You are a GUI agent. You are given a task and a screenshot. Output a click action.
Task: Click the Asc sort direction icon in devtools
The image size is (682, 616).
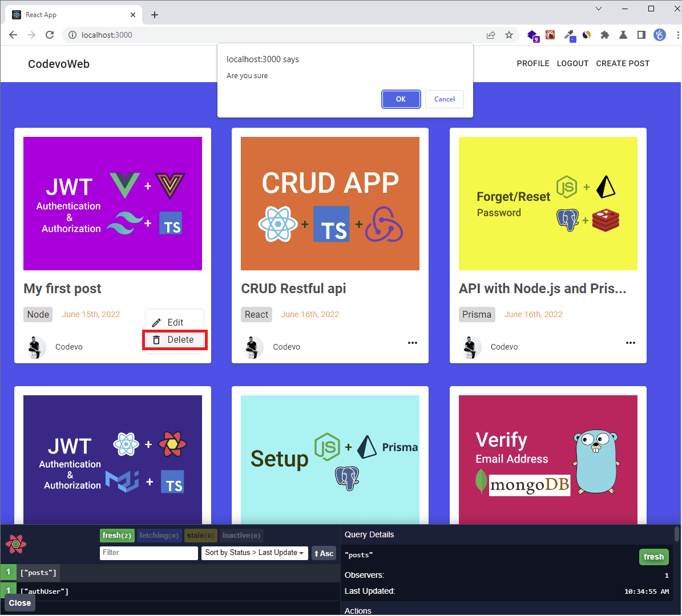324,553
